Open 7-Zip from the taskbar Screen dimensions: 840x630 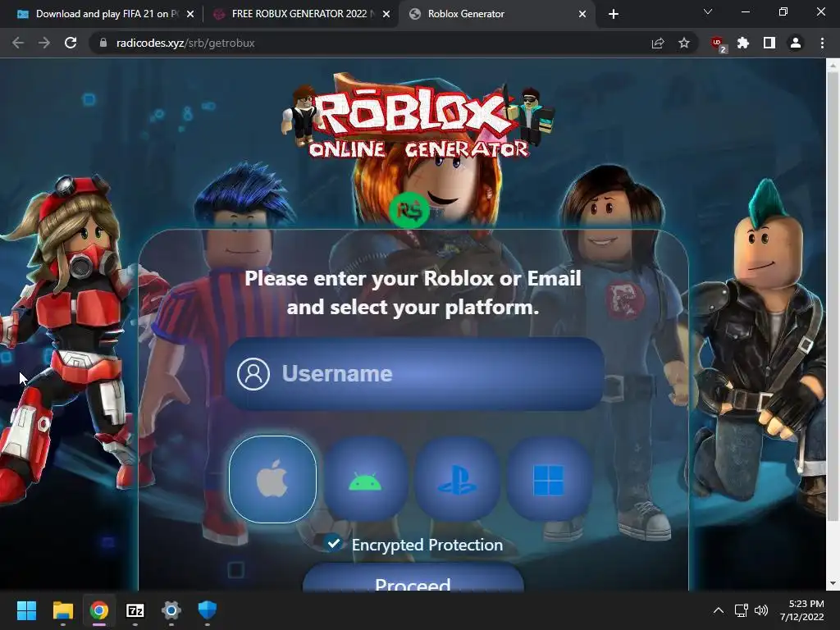[x=135, y=610]
